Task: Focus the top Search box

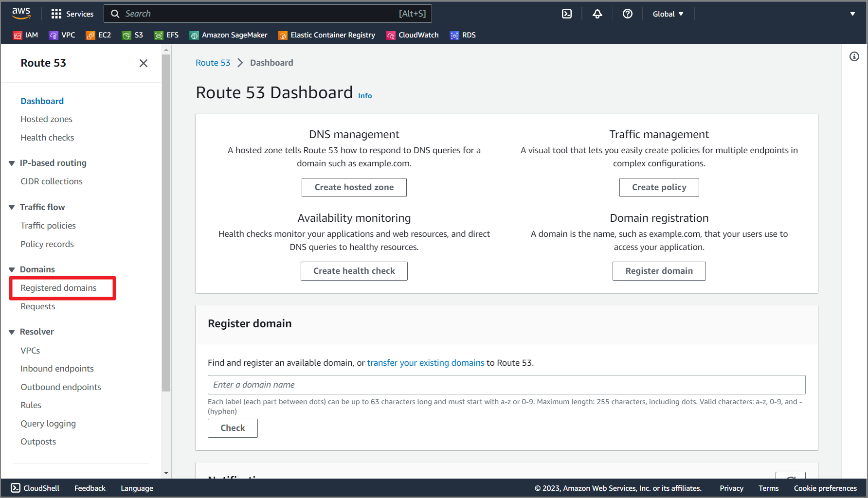Action: [x=268, y=14]
